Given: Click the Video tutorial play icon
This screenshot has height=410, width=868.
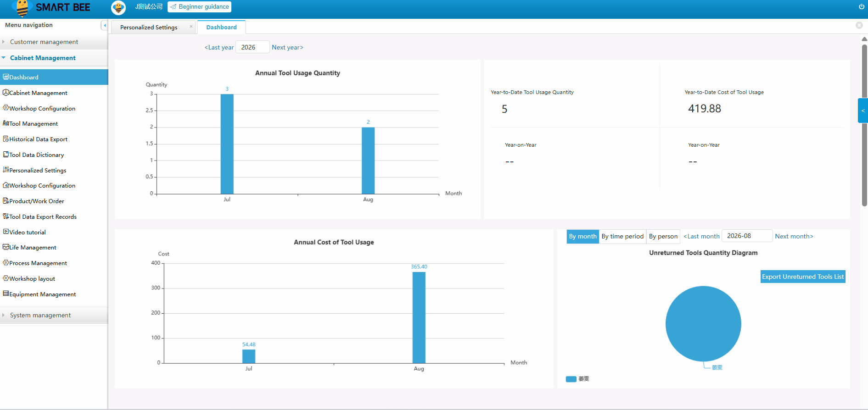Looking at the screenshot, I should (6, 232).
